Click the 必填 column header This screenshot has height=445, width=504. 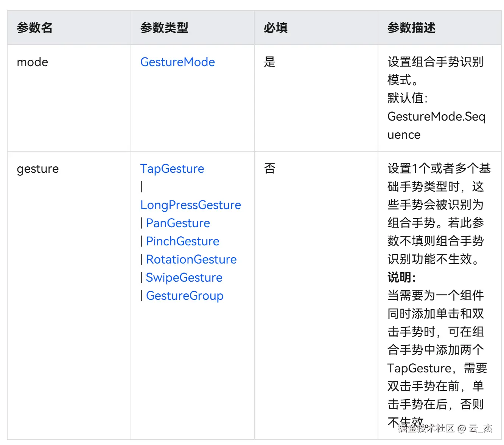tap(276, 28)
